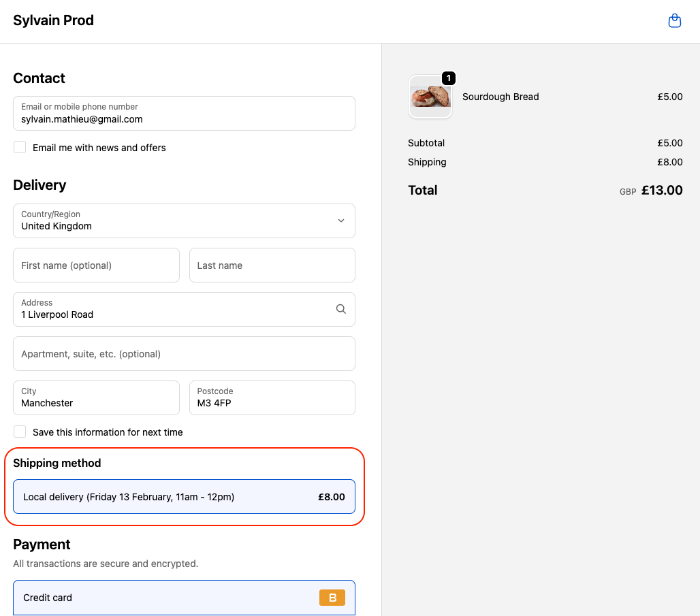700x616 pixels.
Task: Click the orange card brand badge
Action: point(332,598)
